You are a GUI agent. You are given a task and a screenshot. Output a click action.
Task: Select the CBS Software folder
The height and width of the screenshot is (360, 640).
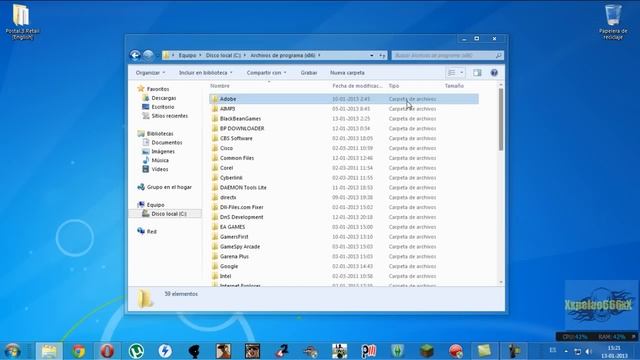[236, 138]
